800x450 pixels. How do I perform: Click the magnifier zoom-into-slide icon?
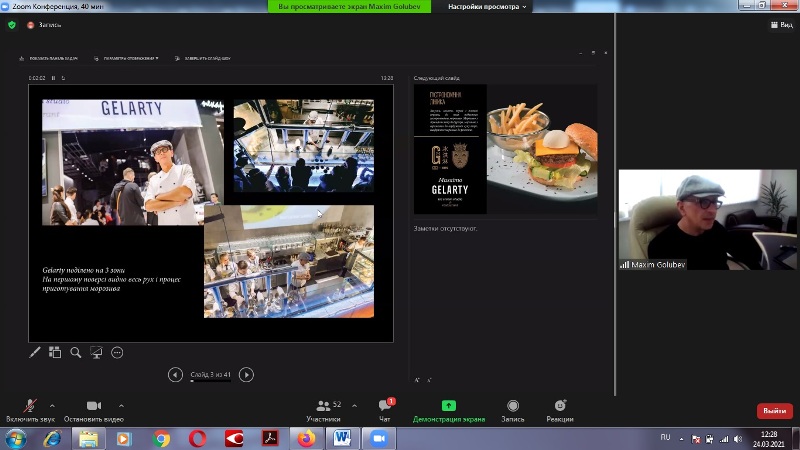tap(75, 352)
